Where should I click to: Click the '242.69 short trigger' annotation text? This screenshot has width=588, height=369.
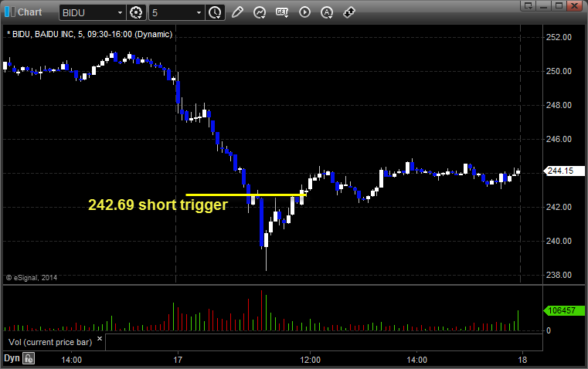[x=158, y=205]
